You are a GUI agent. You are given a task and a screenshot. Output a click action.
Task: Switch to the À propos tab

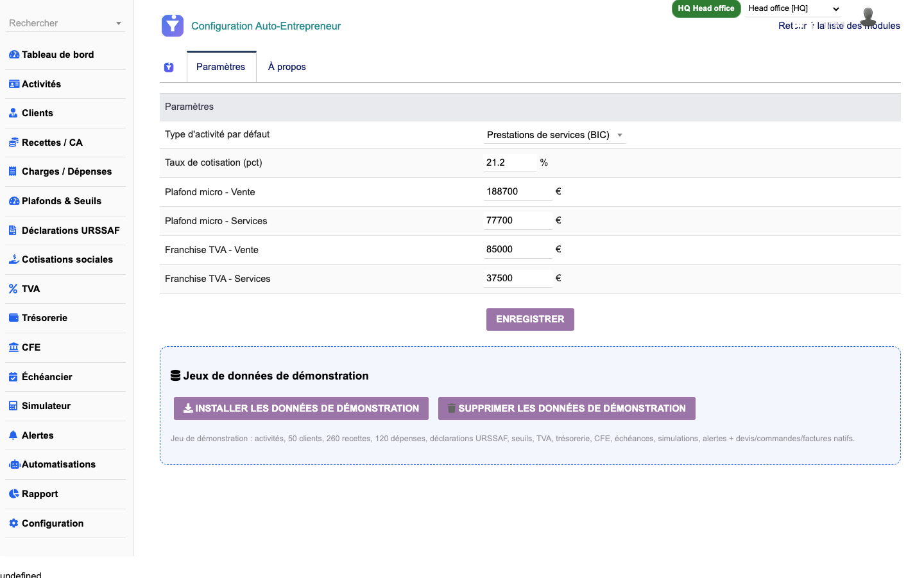pos(287,67)
